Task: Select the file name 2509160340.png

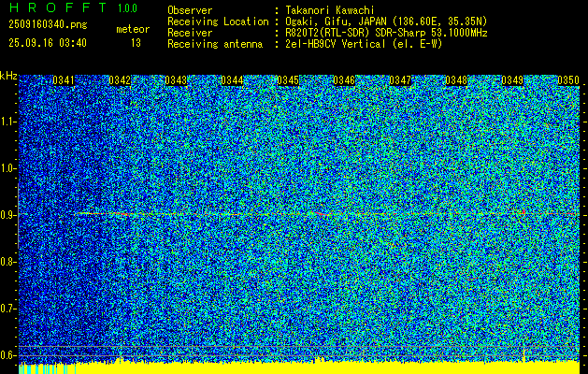Action: 48,24
